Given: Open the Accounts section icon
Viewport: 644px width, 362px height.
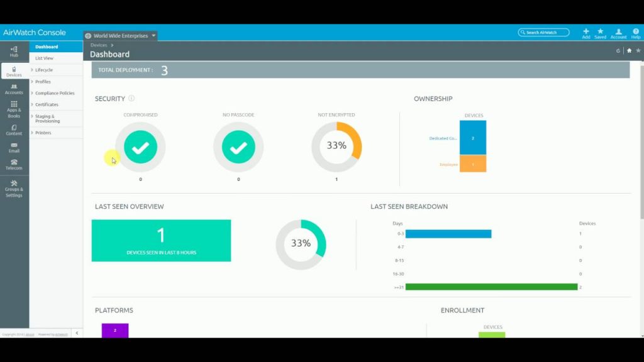Looking at the screenshot, I should (14, 89).
